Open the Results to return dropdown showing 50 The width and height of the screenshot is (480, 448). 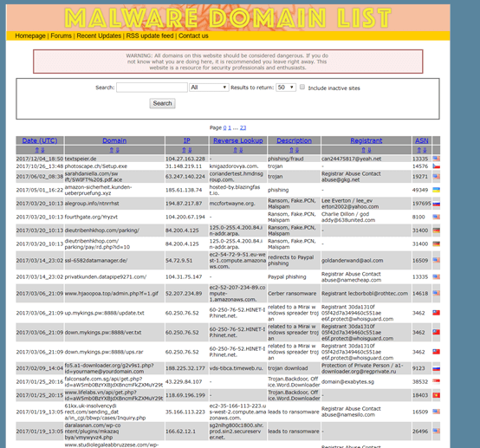point(286,88)
